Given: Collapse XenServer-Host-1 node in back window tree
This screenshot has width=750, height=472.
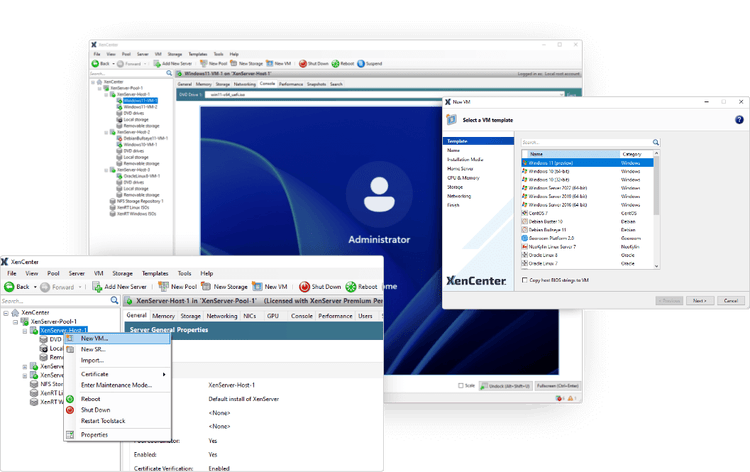Looking at the screenshot, I should point(106,95).
